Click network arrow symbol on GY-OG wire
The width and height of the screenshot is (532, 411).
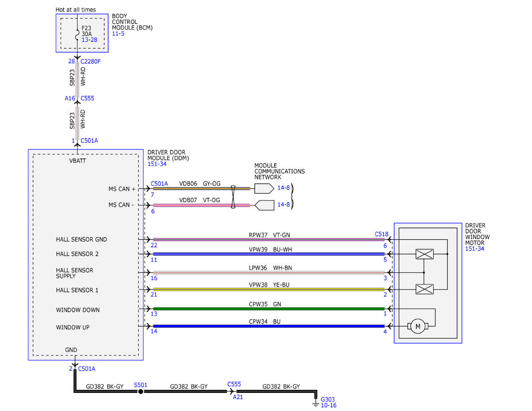264,188
